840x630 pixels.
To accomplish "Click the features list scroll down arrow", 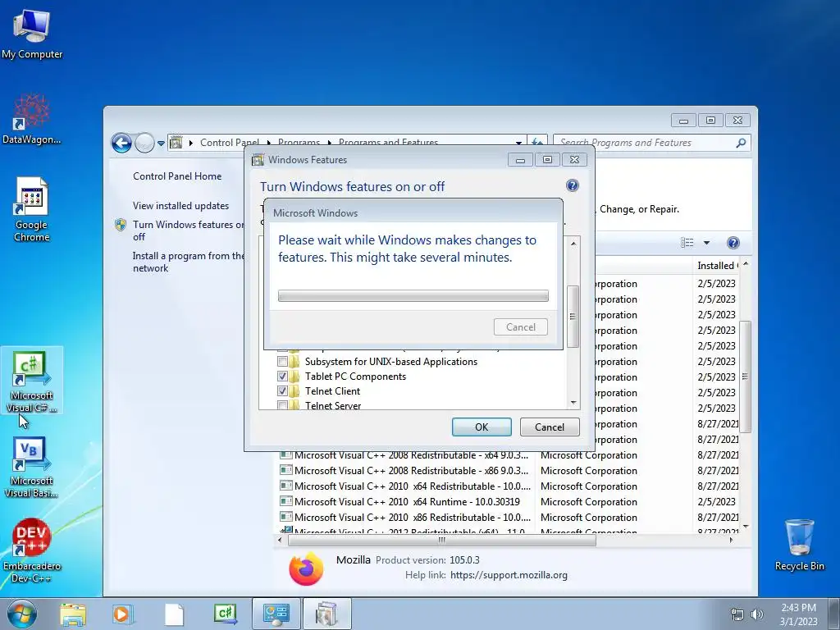I will click(x=573, y=403).
